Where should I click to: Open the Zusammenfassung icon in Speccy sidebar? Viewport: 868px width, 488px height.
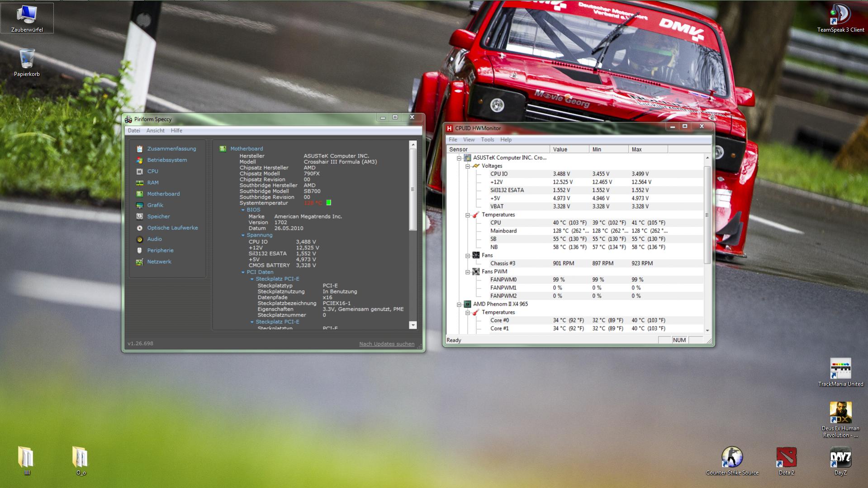[x=139, y=149]
